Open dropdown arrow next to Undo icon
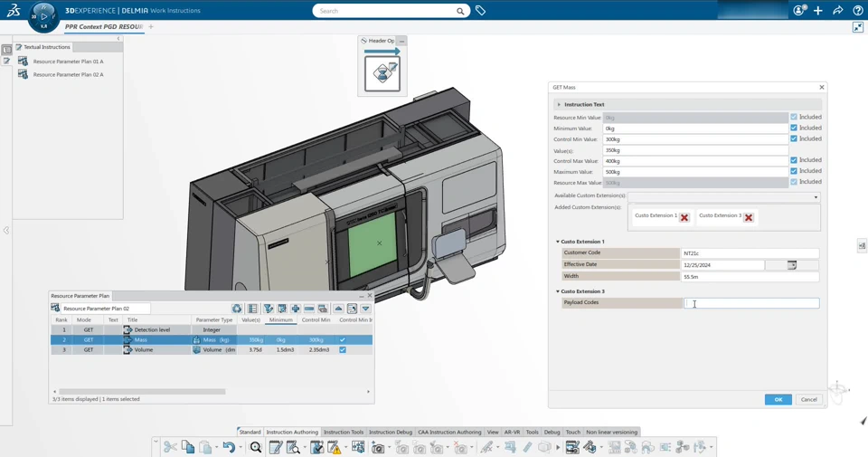This screenshot has width=868, height=457. [241, 448]
